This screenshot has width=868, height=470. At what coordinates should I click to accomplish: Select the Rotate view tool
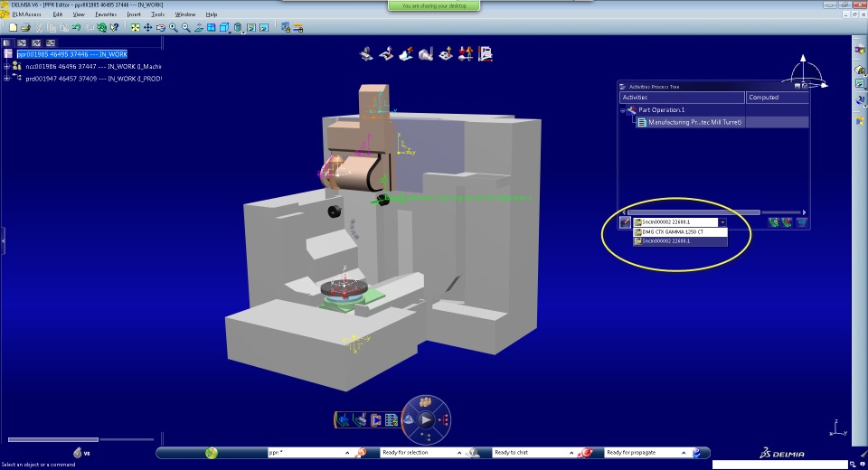[x=161, y=27]
